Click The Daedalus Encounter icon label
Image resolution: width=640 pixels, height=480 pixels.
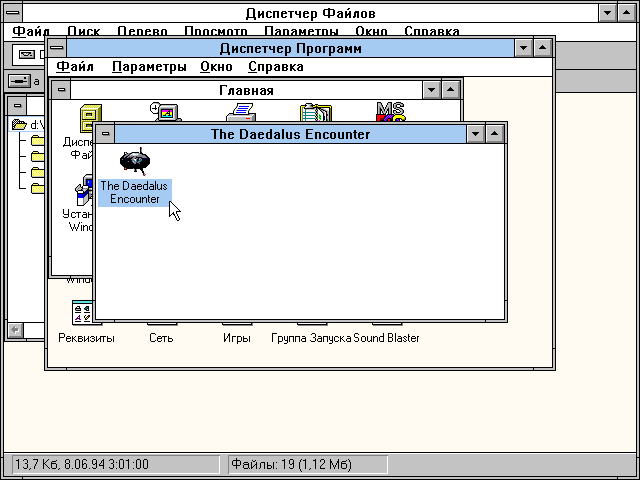tap(135, 193)
